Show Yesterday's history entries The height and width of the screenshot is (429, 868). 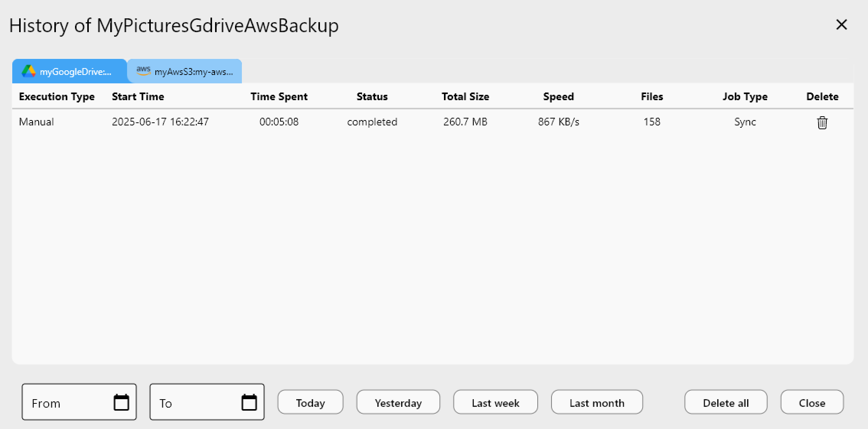pyautogui.click(x=398, y=402)
